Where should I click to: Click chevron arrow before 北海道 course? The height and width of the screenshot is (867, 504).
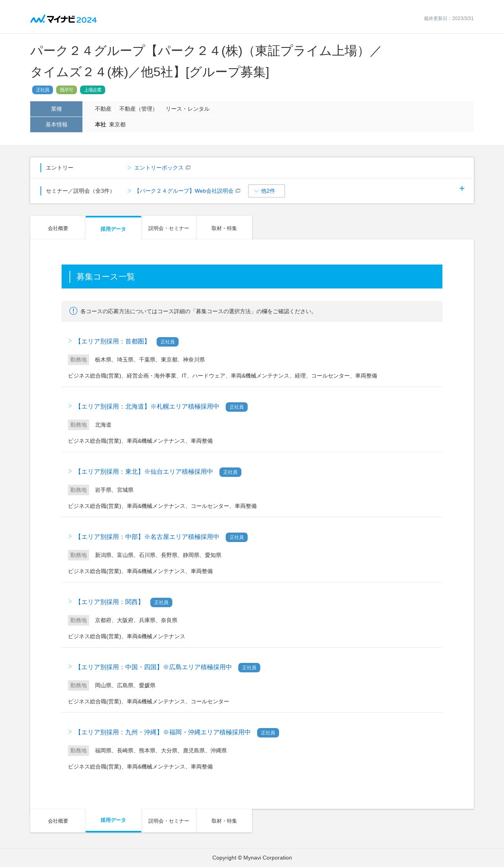[70, 406]
